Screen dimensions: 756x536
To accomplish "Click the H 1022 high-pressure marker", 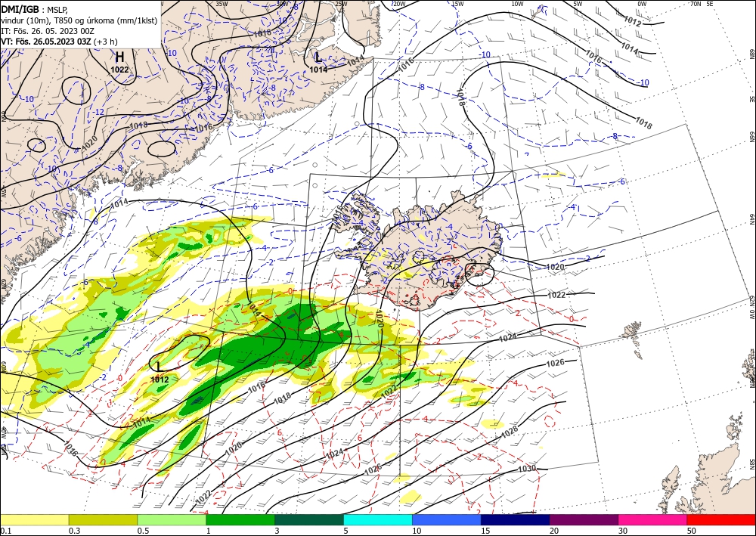I will pyautogui.click(x=119, y=62).
